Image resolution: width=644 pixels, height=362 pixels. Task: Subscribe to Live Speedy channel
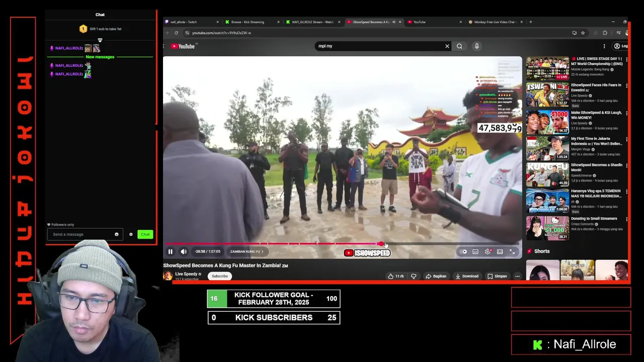(220, 276)
